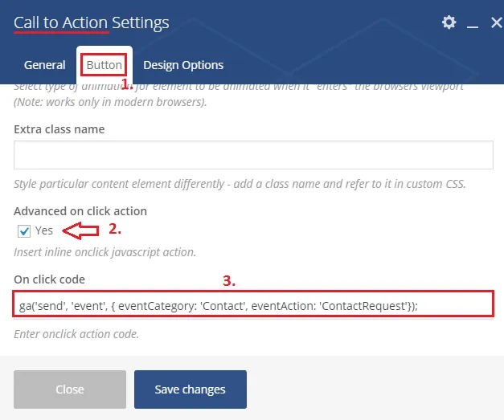Click the custom CSS class name description
Viewport: 504px width, 420px height.
tap(240, 184)
